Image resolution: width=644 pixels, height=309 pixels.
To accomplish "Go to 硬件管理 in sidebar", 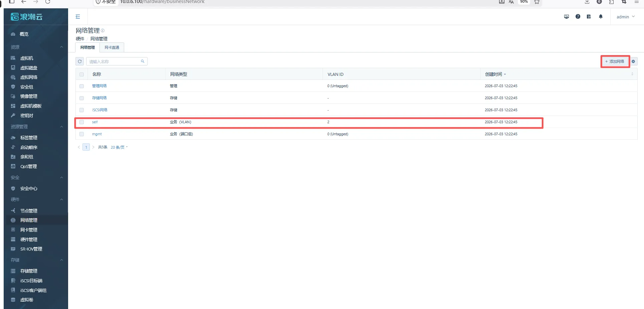I will point(29,240).
